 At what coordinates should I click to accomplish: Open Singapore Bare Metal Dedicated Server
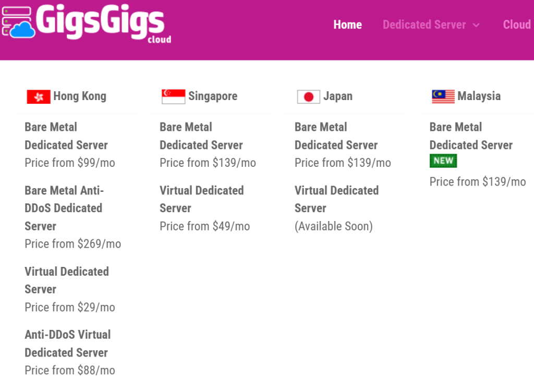click(x=201, y=136)
